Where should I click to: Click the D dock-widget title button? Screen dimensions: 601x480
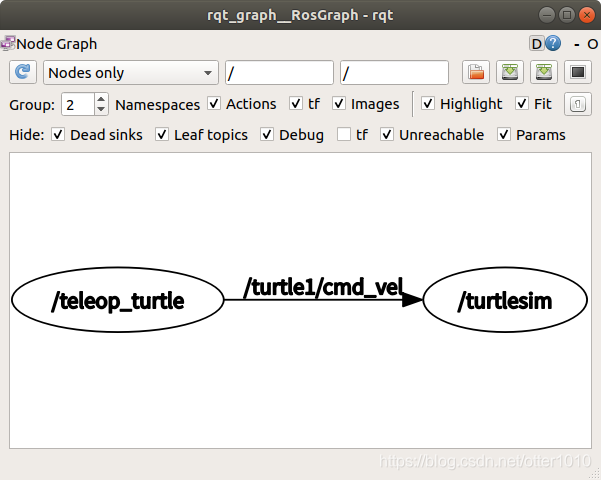pyautogui.click(x=537, y=44)
